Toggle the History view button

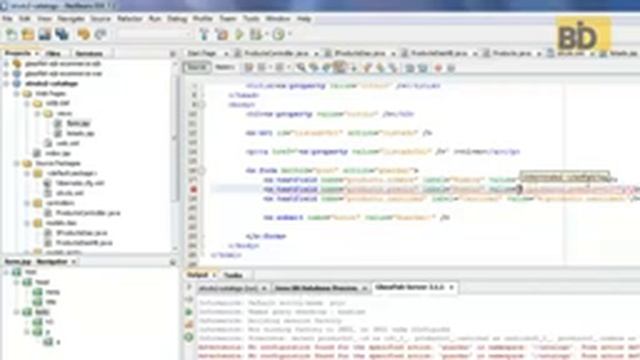pyautogui.click(x=224, y=67)
